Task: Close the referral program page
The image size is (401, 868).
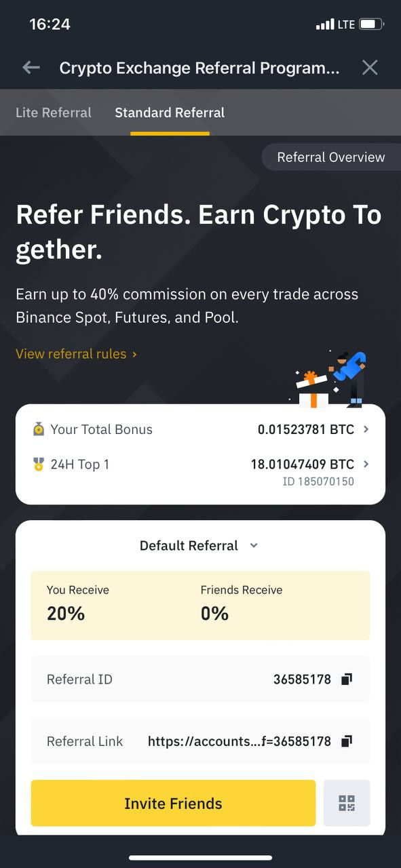Action: pos(370,67)
